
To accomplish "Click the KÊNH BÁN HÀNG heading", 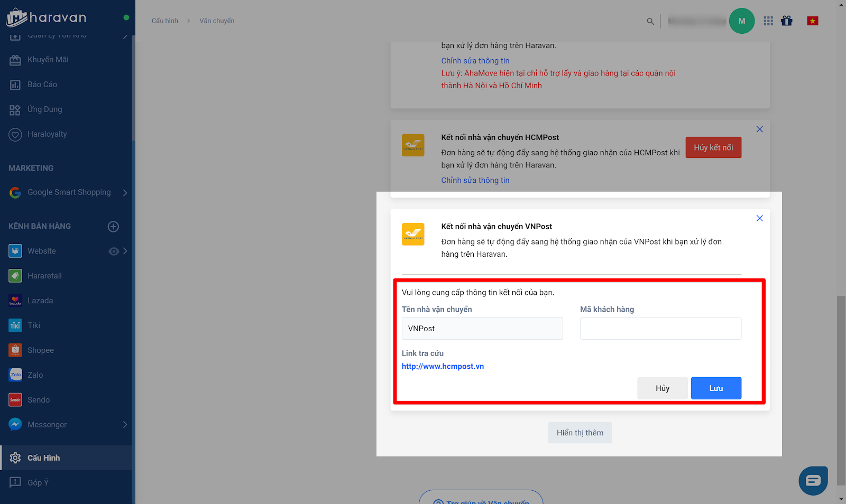I will (40, 226).
